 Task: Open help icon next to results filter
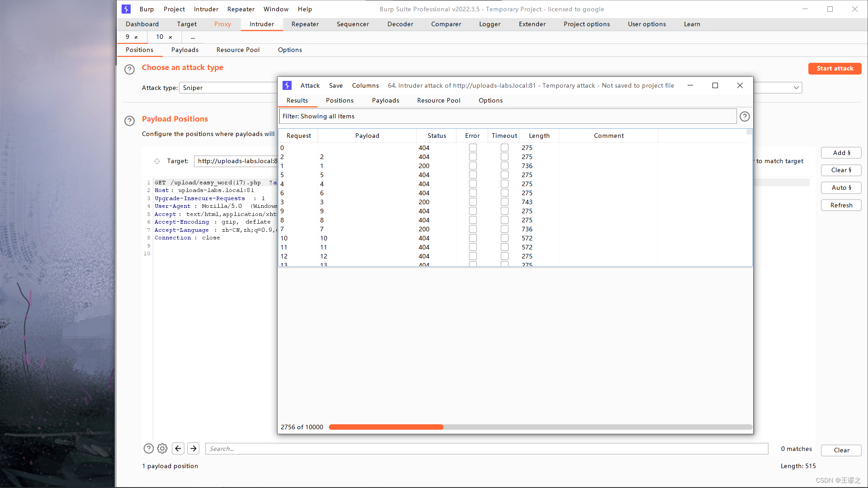tap(745, 117)
